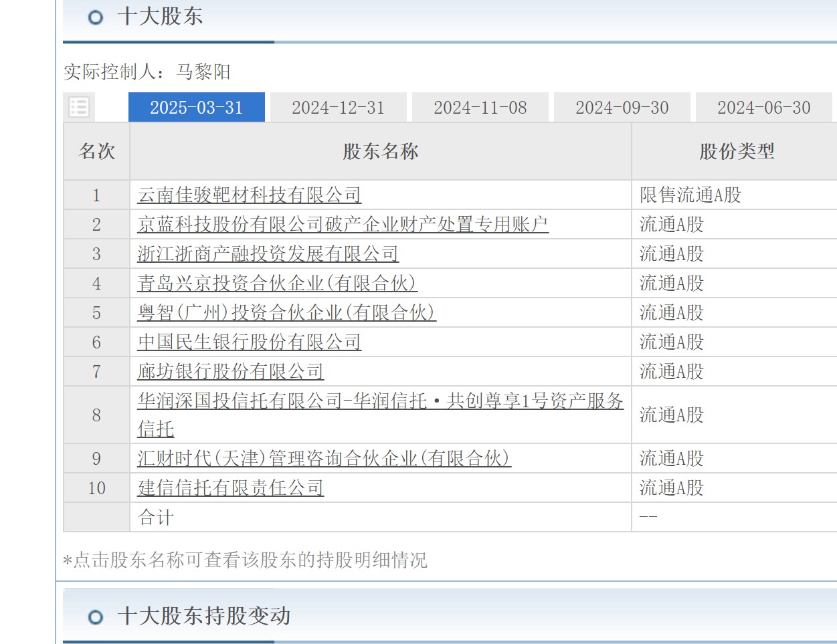Click actual controller name 马黎阳
Screen dimensions: 837x644
(204, 72)
